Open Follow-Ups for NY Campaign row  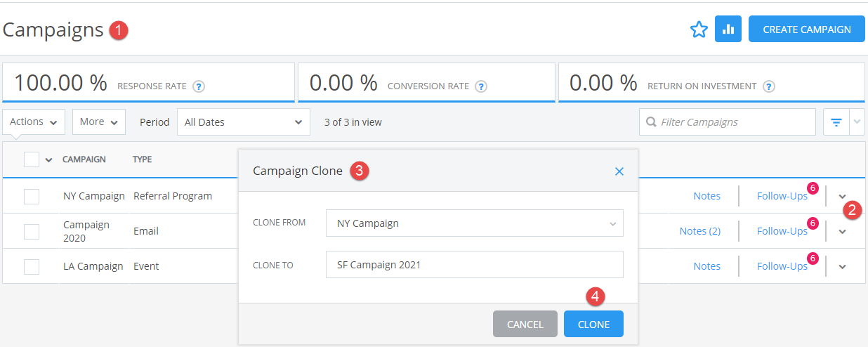(782, 196)
